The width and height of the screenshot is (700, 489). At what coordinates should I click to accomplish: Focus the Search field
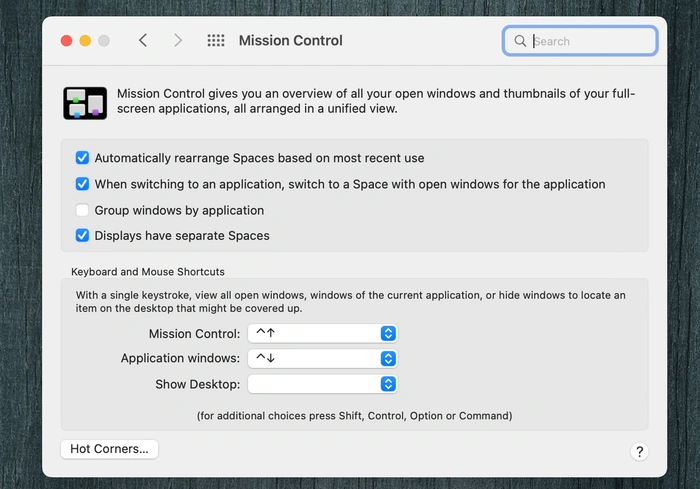click(580, 41)
